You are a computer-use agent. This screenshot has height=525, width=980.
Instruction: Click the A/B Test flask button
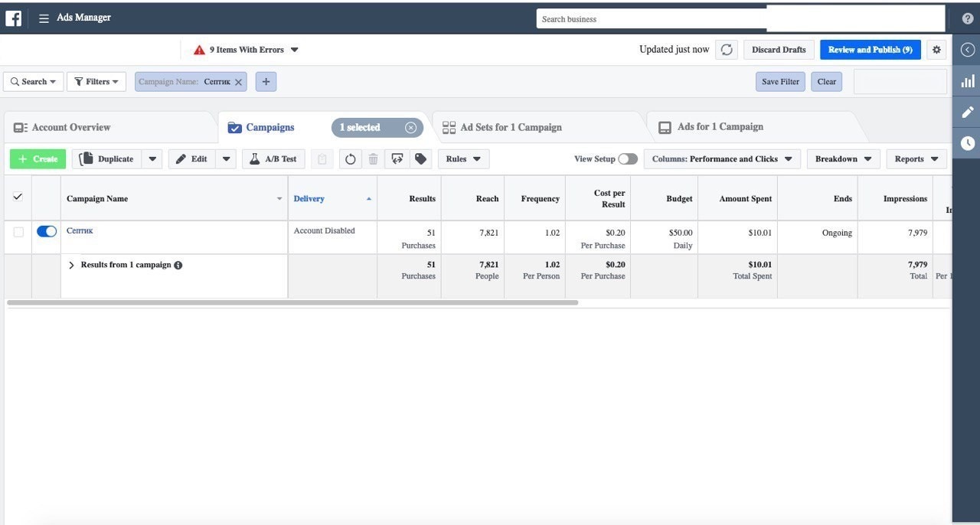click(273, 159)
